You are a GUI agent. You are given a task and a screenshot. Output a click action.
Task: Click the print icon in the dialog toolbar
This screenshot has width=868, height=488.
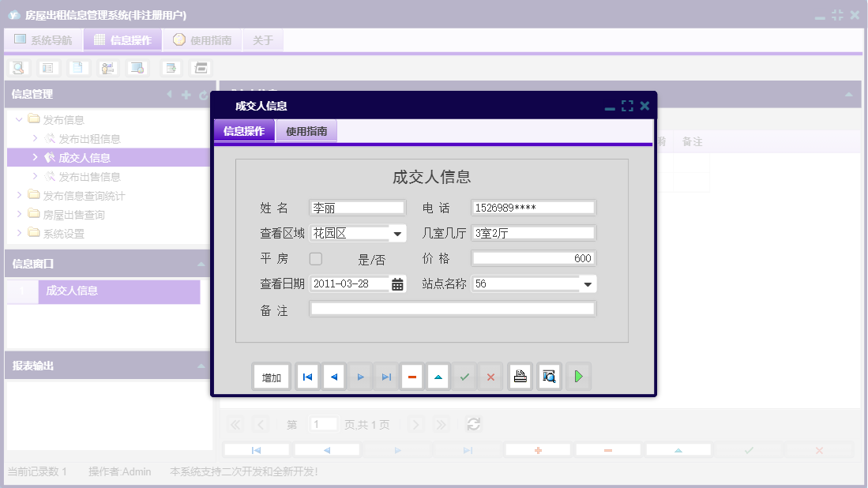click(x=520, y=377)
